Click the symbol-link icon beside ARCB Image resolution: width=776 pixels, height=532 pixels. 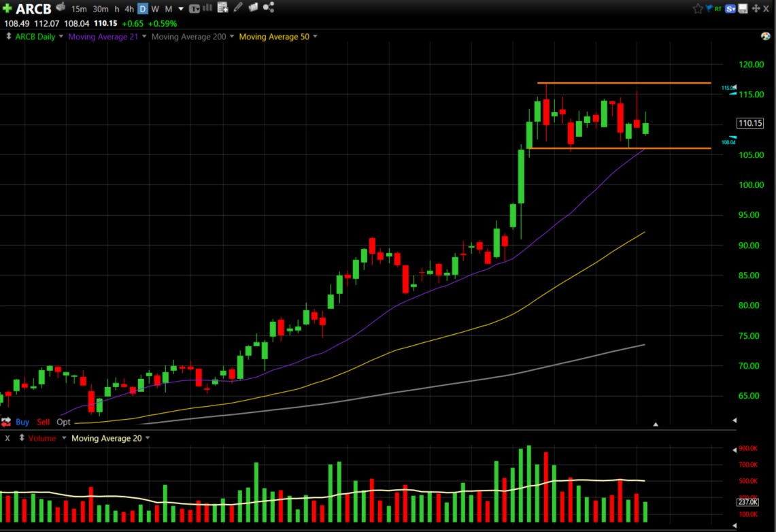coord(61,7)
